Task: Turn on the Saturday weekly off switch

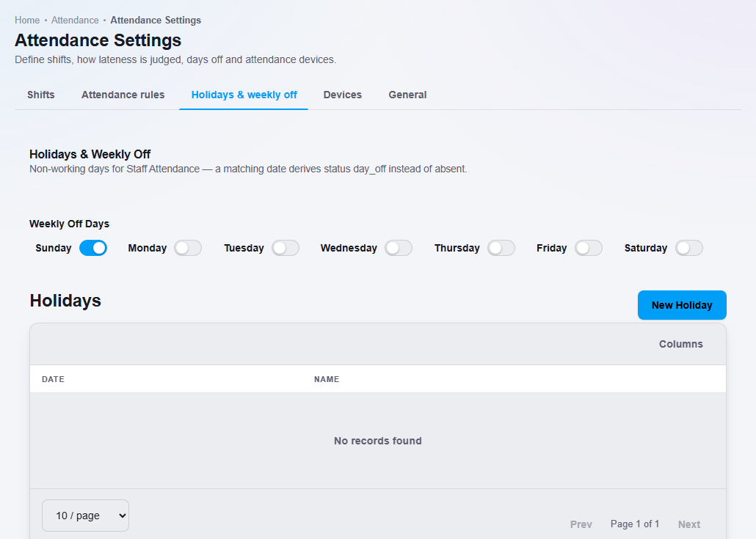Action: 689,248
